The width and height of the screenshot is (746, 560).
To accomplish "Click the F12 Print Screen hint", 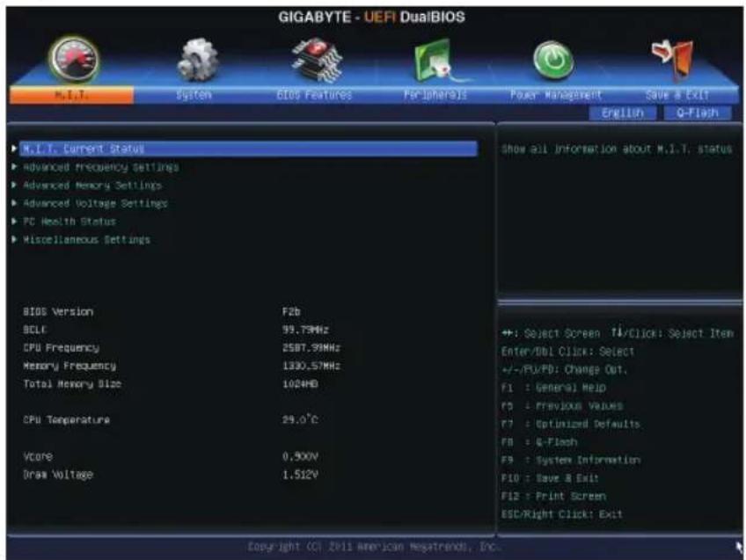I will (x=554, y=497).
